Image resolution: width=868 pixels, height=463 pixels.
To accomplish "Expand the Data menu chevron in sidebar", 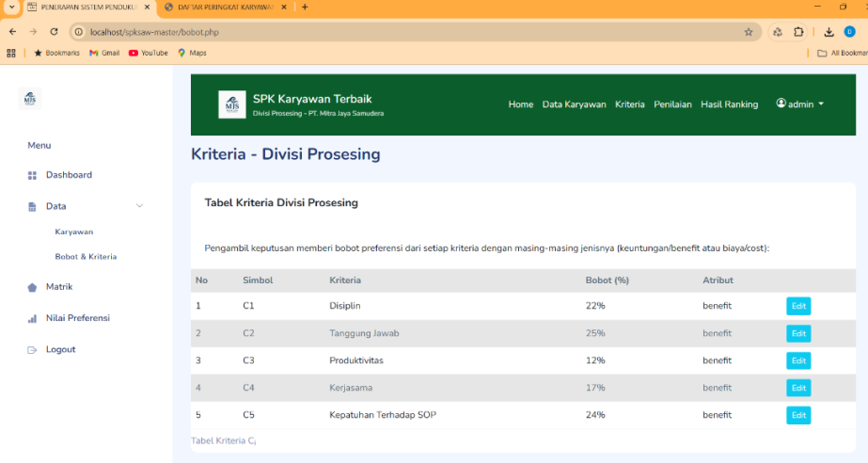I will 140,206.
